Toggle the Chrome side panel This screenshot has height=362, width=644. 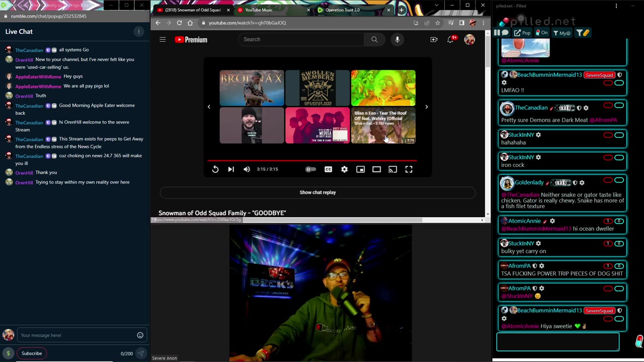point(462,23)
